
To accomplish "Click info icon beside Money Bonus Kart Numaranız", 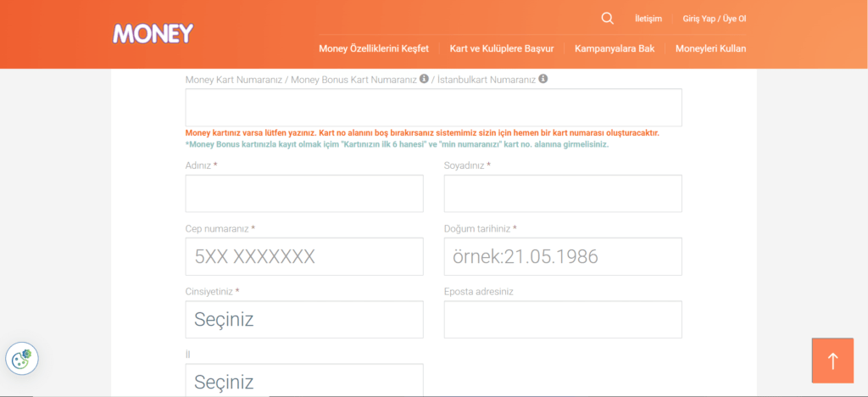I will 424,79.
